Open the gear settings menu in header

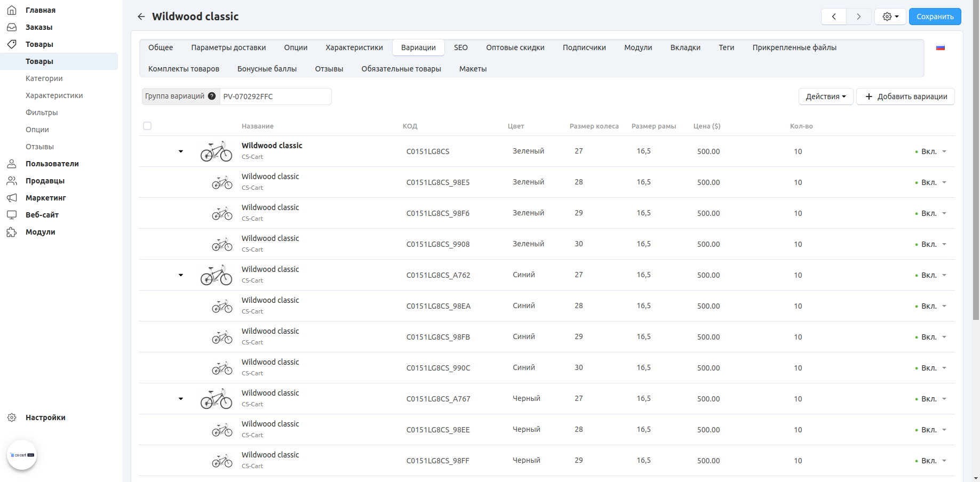[890, 17]
